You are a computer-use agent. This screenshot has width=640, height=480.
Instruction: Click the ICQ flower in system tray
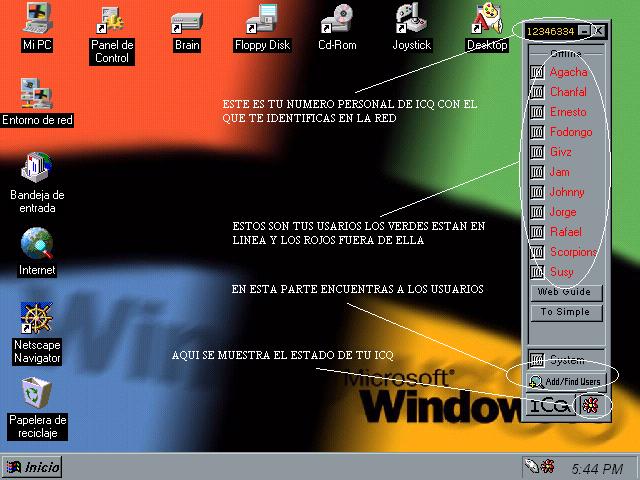[x=547, y=466]
